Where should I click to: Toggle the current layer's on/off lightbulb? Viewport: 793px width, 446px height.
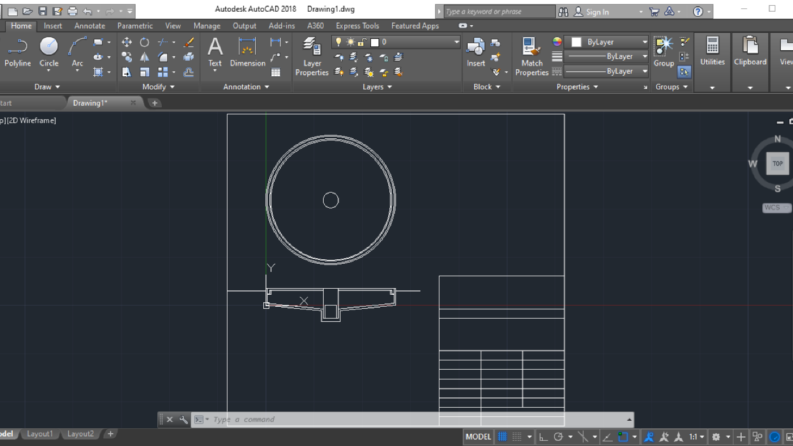[338, 42]
